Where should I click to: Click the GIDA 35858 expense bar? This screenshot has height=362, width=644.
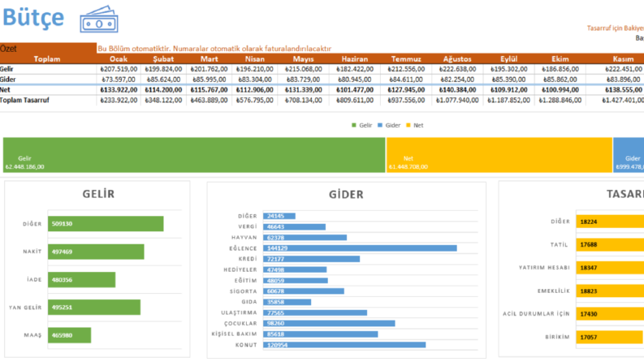287,302
